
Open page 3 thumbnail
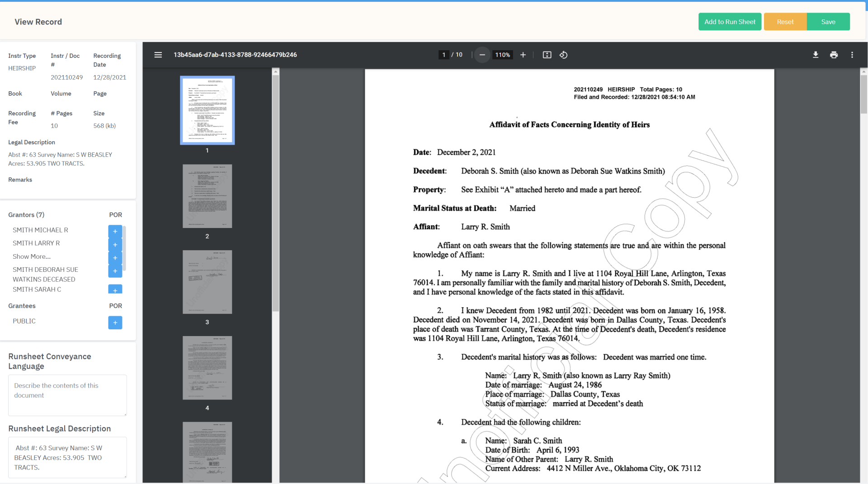pyautogui.click(x=207, y=282)
